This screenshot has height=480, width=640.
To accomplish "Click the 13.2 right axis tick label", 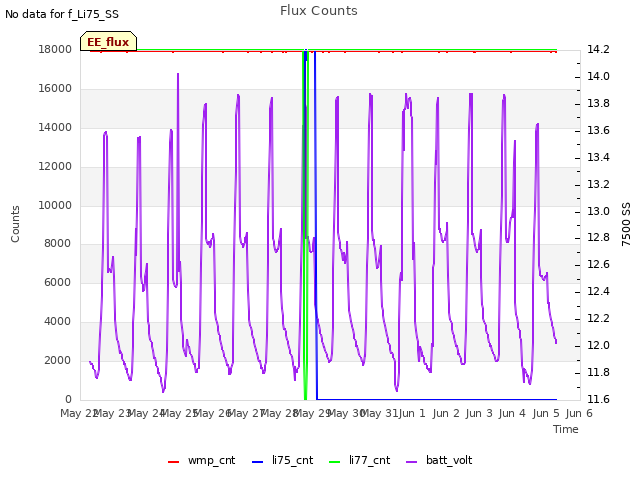I will click(598, 184).
